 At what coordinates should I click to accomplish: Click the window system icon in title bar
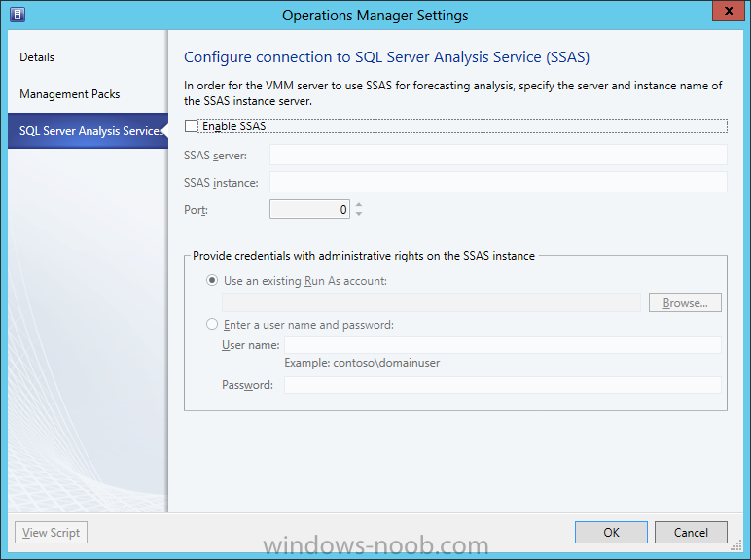18,15
